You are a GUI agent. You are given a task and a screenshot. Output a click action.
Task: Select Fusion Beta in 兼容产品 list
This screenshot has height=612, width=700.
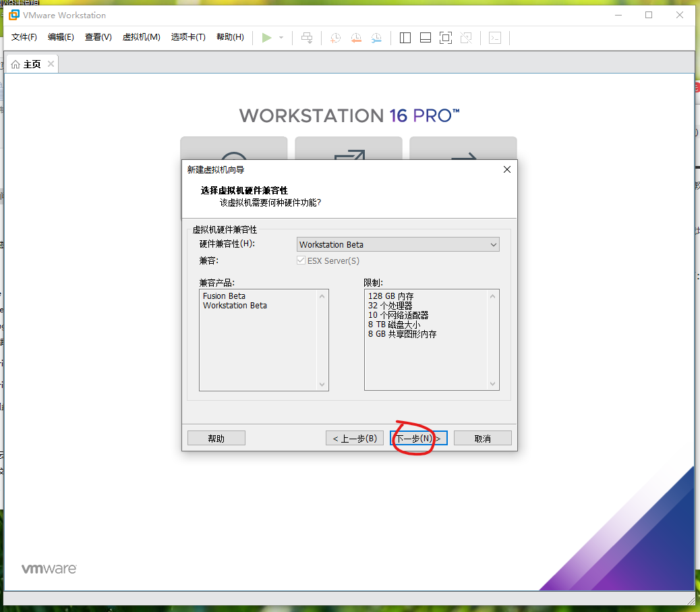[x=224, y=296]
